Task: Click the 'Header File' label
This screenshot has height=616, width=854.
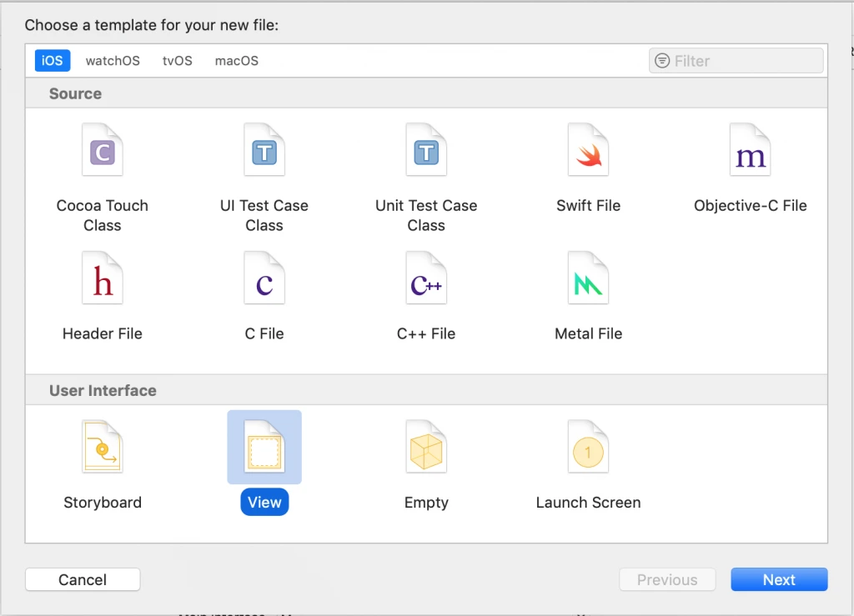Action: [103, 333]
